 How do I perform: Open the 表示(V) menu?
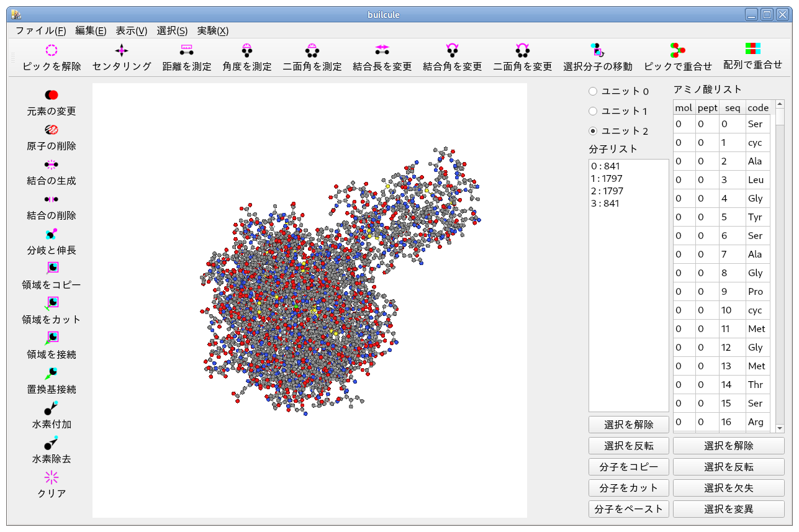click(x=131, y=30)
